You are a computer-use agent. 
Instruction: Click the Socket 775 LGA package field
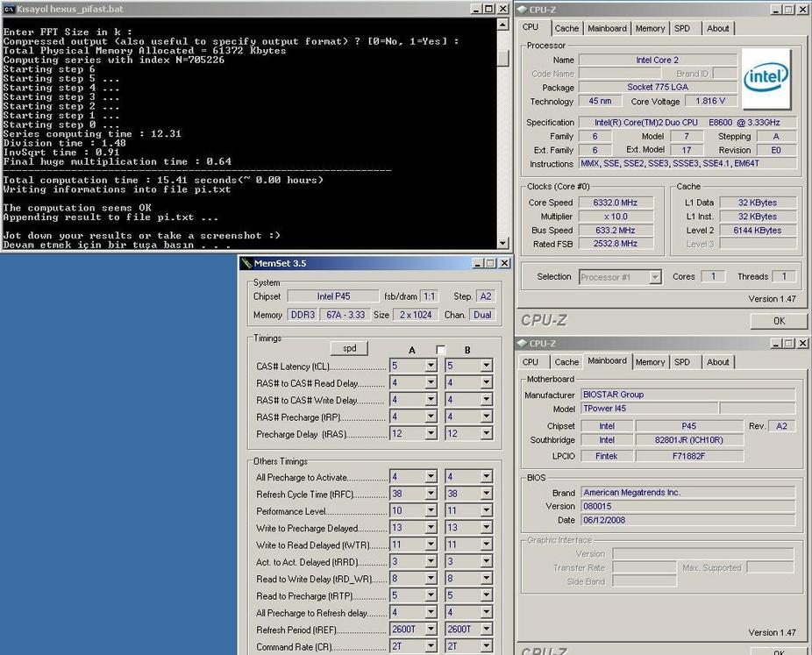pos(658,87)
